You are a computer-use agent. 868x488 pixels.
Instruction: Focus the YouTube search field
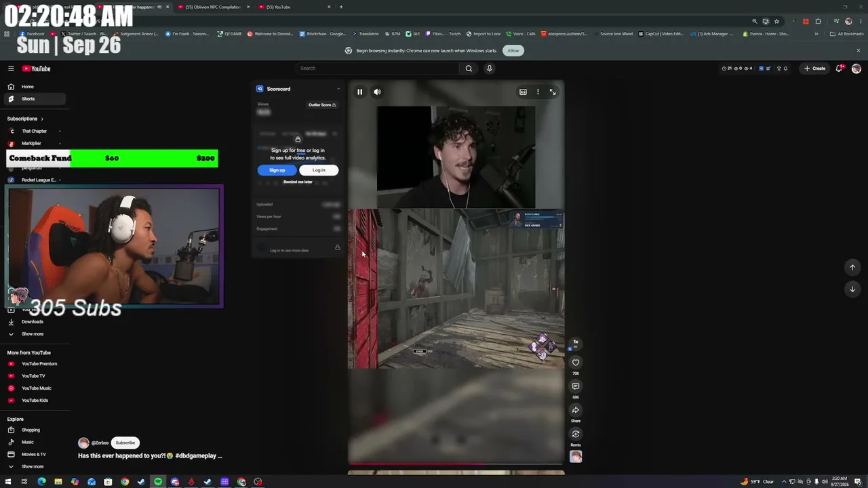[377, 68]
